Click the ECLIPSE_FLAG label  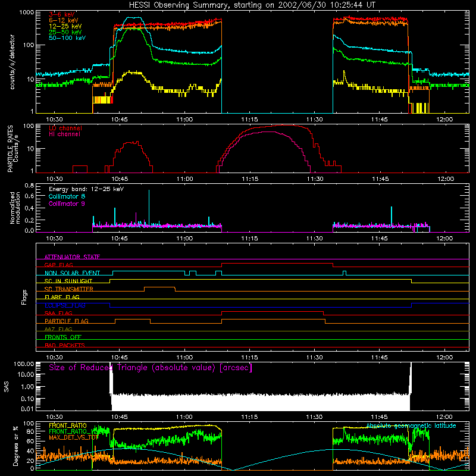point(65,305)
